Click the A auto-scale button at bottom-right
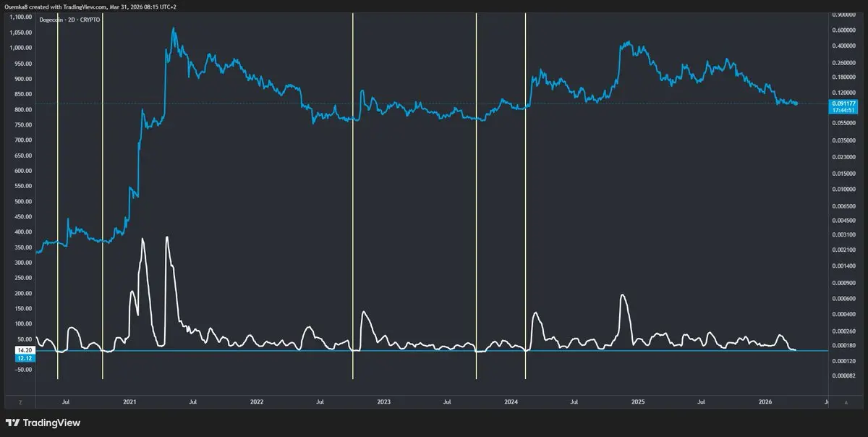This screenshot has height=437, width=868. 846,401
